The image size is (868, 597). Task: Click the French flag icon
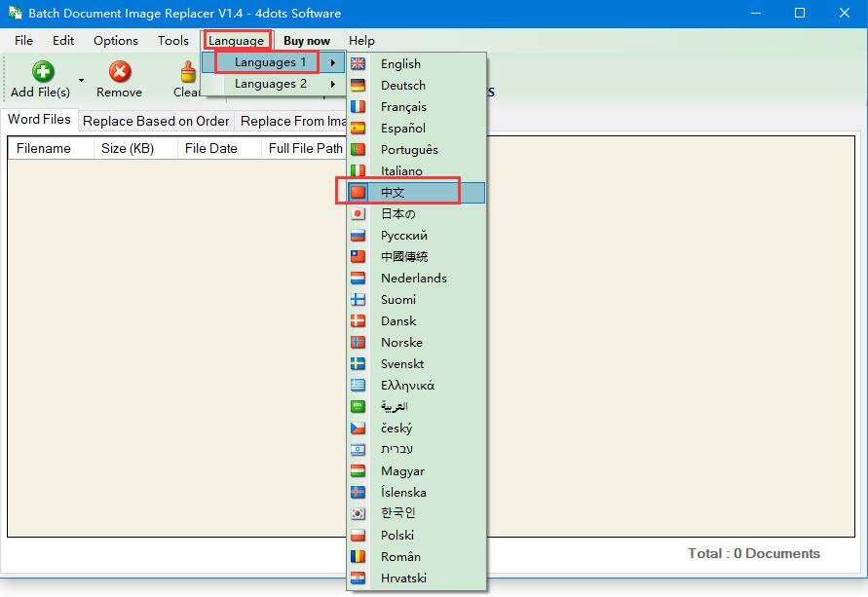tap(359, 107)
